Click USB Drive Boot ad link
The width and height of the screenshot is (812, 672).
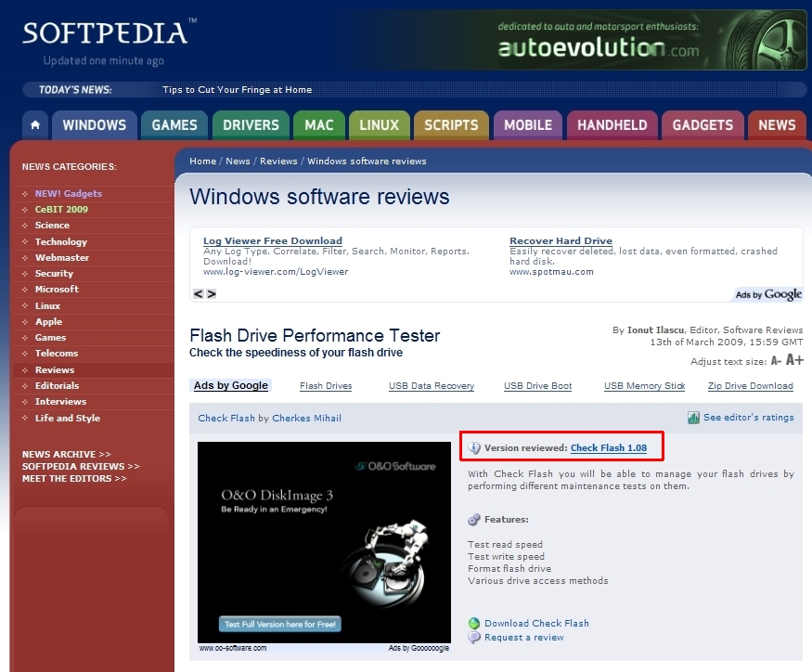pos(537,386)
